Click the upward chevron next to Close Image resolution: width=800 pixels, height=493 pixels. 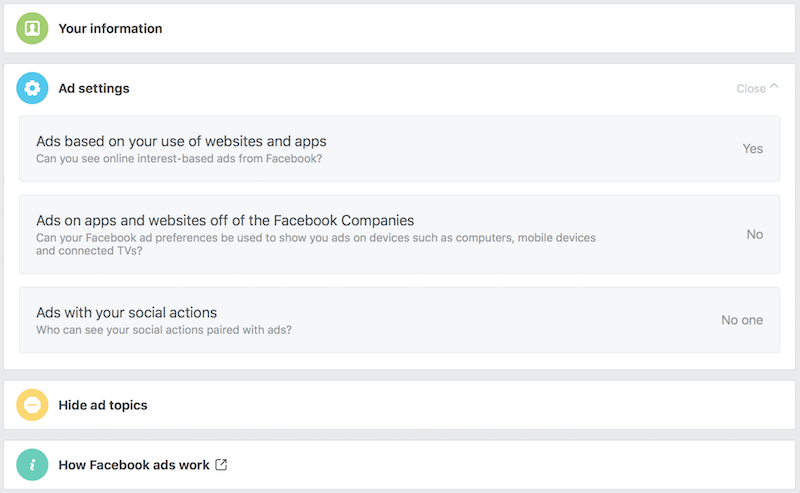point(774,86)
